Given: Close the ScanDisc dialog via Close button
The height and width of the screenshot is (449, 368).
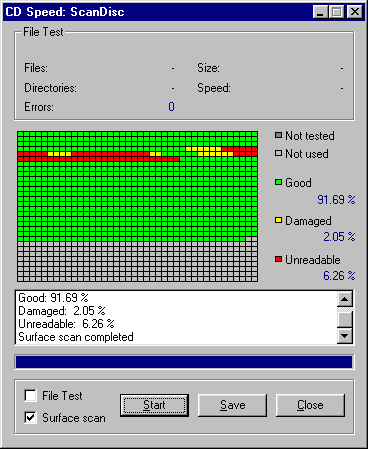Looking at the screenshot, I should (310, 405).
